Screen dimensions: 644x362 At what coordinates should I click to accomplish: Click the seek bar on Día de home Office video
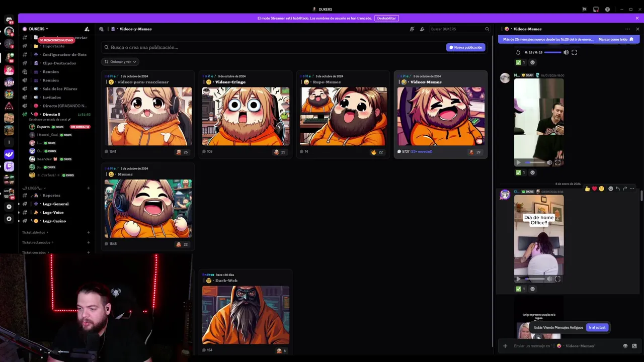534,279
